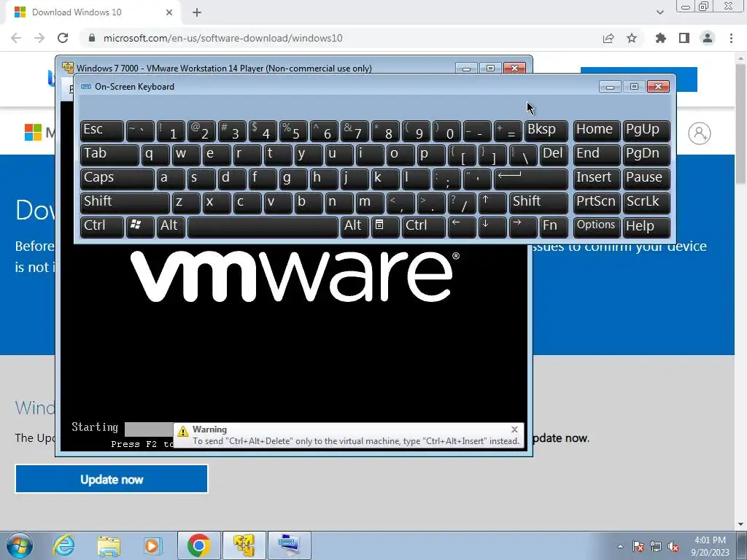Open Chrome three-dot menu
The image size is (747, 560).
(x=731, y=38)
